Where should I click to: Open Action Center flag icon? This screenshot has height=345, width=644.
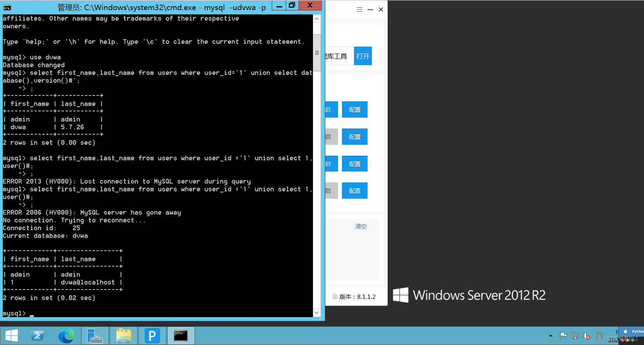click(x=563, y=336)
